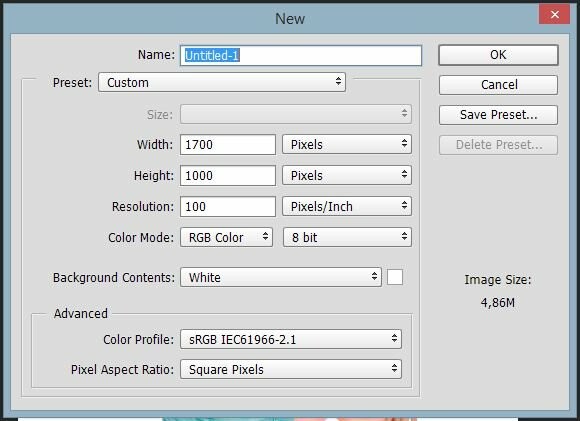Open Background Contents White dropdown

pyautogui.click(x=281, y=277)
